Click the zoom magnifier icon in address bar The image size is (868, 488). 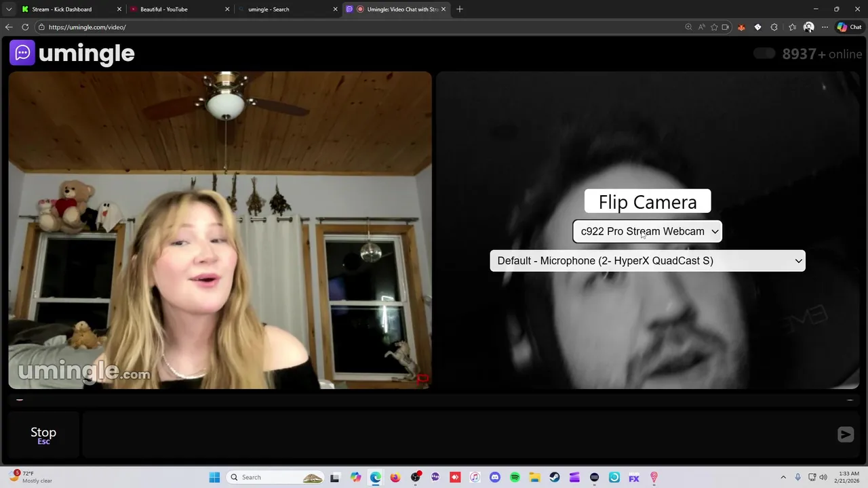tap(688, 27)
